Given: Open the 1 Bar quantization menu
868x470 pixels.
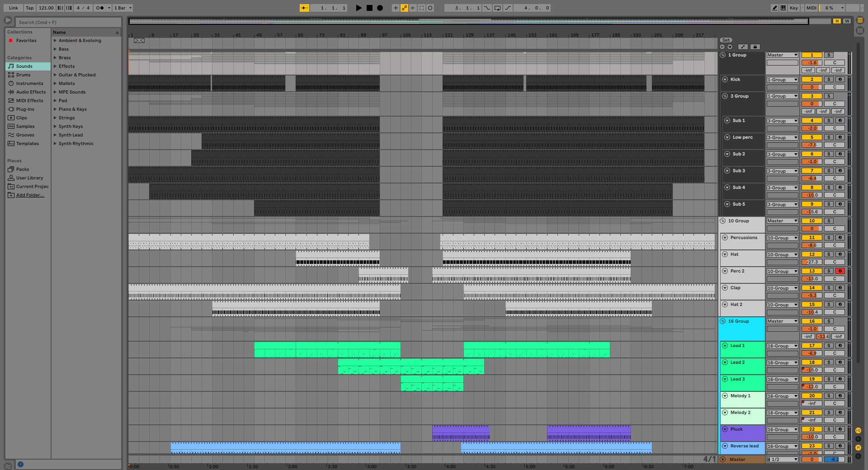Looking at the screenshot, I should [123, 8].
